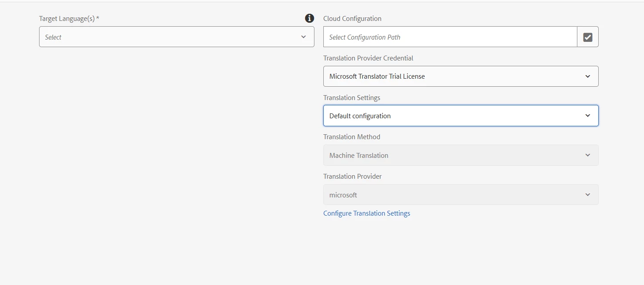
Task: Click the Translation Provider chevron arrow
Action: (x=588, y=195)
